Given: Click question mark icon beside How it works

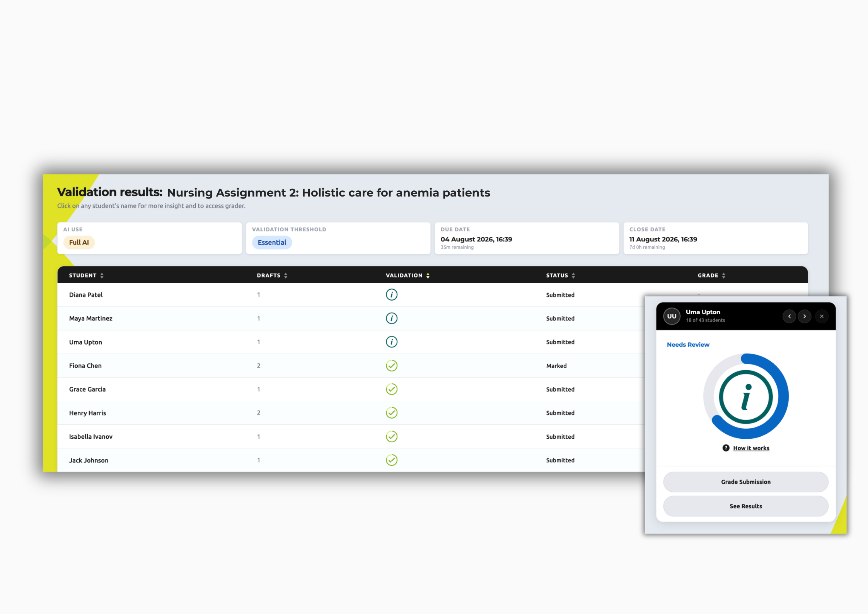Looking at the screenshot, I should [x=726, y=448].
